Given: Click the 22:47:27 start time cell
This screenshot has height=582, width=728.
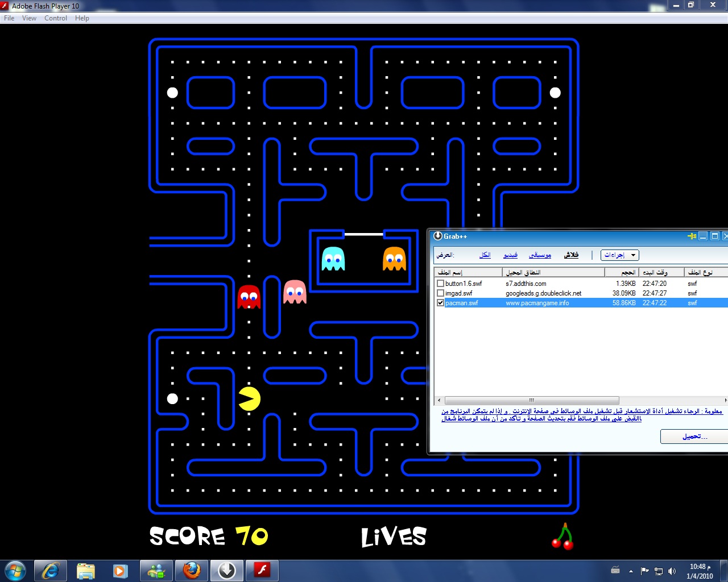Looking at the screenshot, I should pyautogui.click(x=655, y=293).
